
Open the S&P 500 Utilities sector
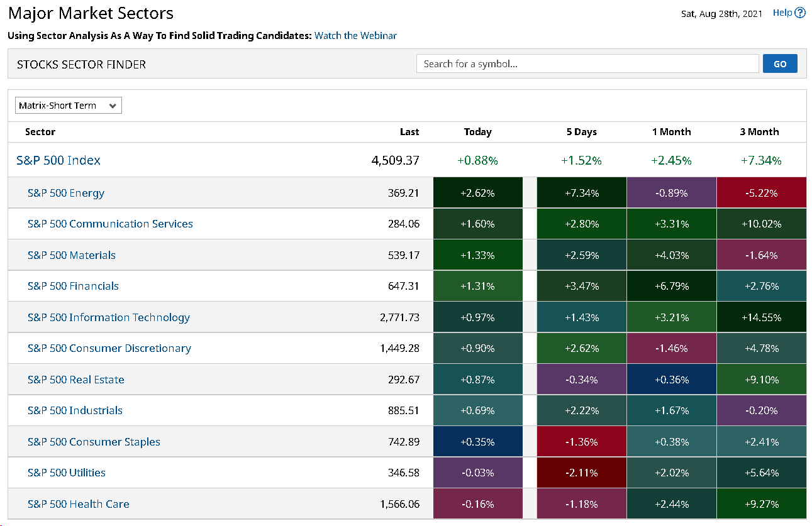click(67, 473)
